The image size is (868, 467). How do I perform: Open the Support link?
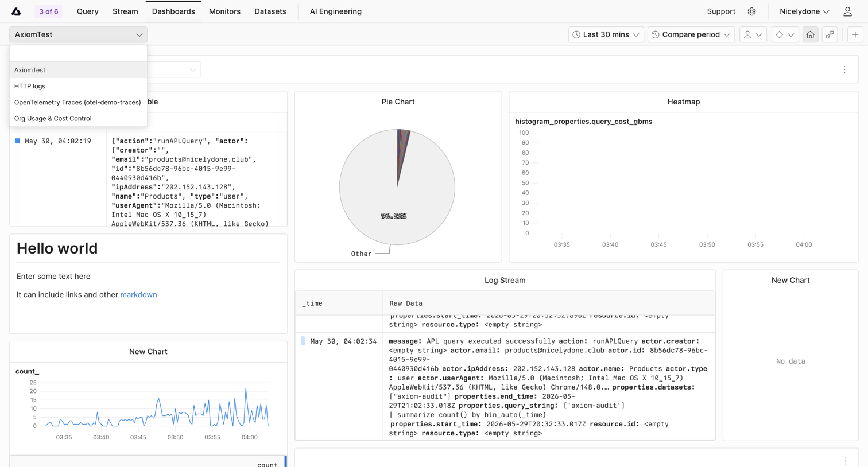click(x=721, y=11)
